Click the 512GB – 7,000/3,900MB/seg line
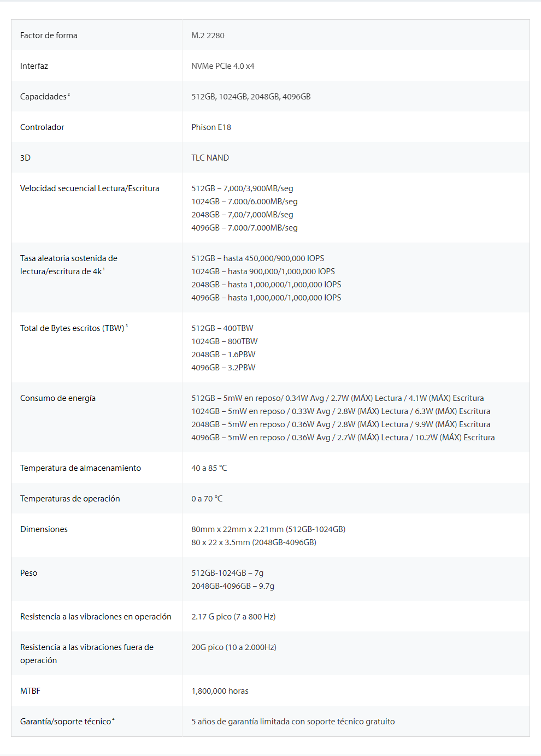Screen dimensions: 541x756 coord(242,188)
